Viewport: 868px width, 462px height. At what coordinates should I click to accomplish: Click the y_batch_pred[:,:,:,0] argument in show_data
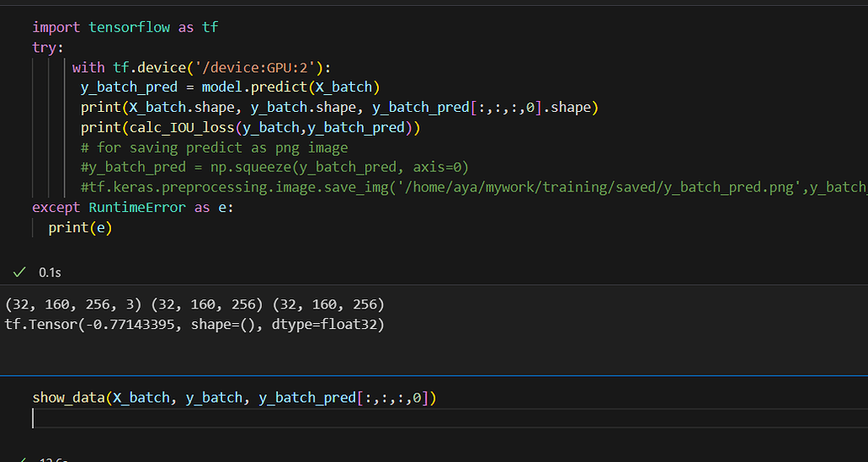click(x=343, y=398)
